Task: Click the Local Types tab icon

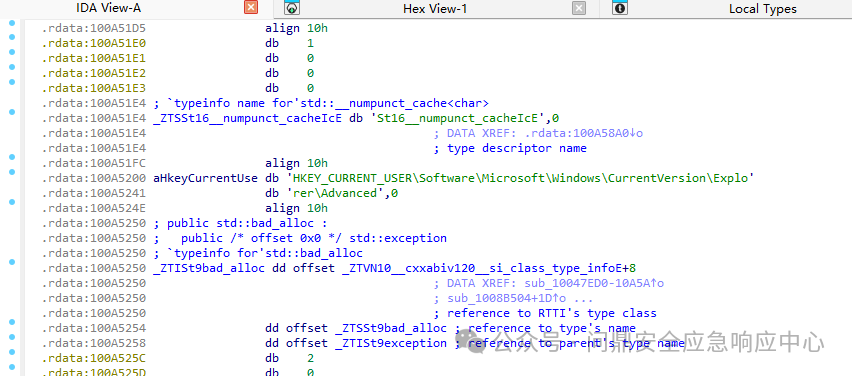Action: (619, 7)
